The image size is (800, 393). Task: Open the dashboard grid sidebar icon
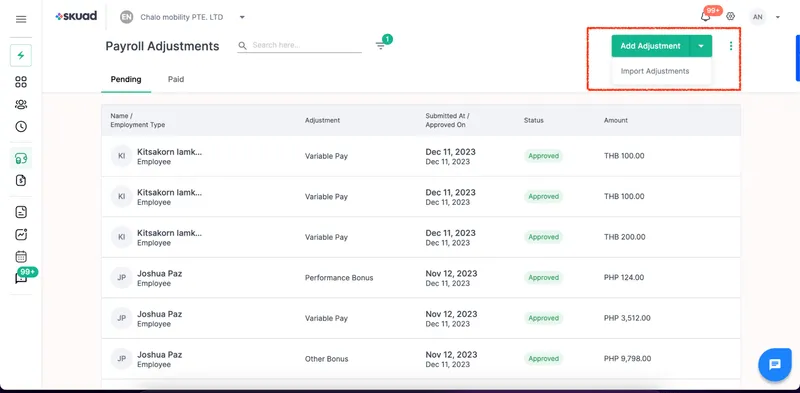[21, 82]
